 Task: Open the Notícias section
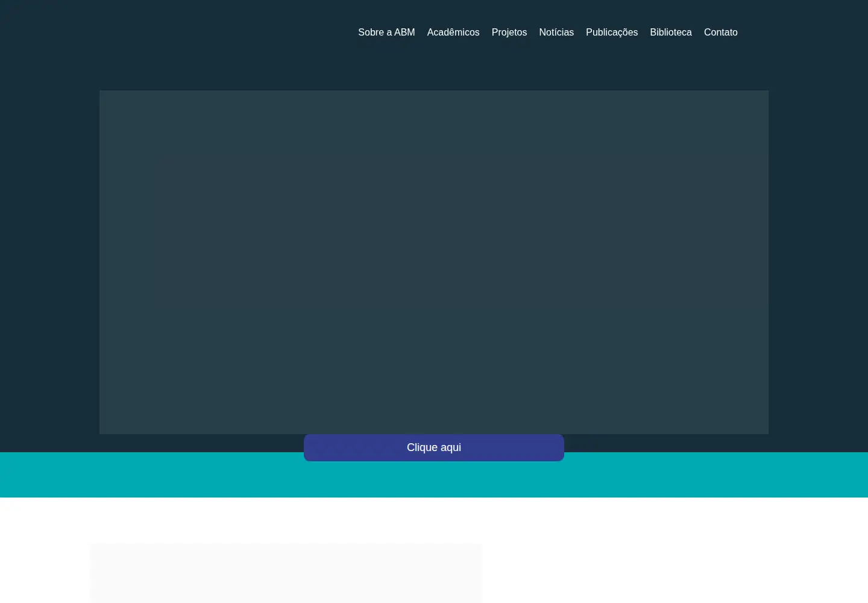pos(556,33)
